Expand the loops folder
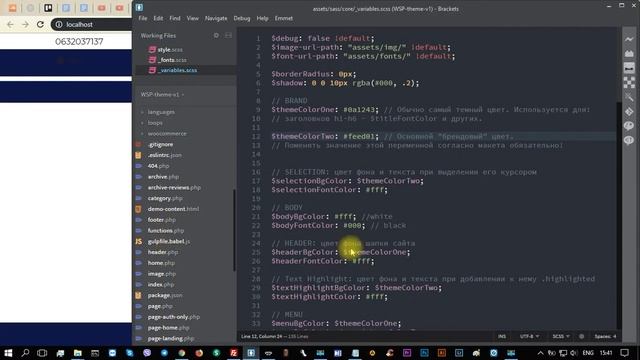 [155, 122]
